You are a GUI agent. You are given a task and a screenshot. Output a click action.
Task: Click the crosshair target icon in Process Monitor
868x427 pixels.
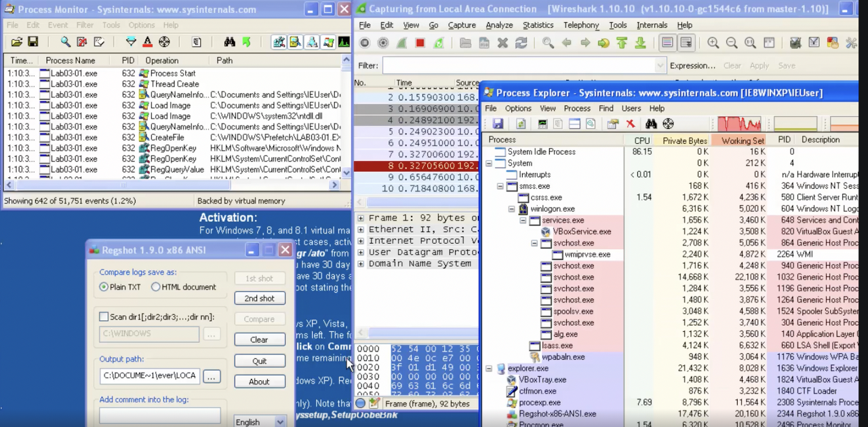(x=164, y=42)
